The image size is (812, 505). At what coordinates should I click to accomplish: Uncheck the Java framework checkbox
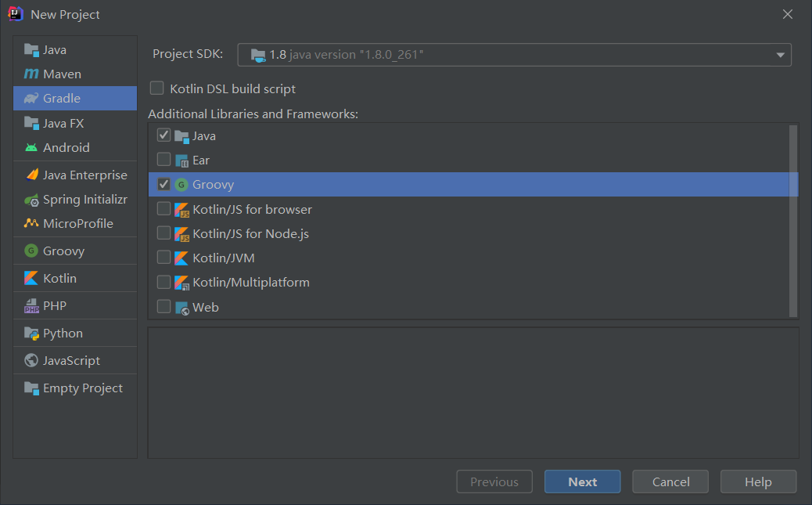pyautogui.click(x=163, y=135)
